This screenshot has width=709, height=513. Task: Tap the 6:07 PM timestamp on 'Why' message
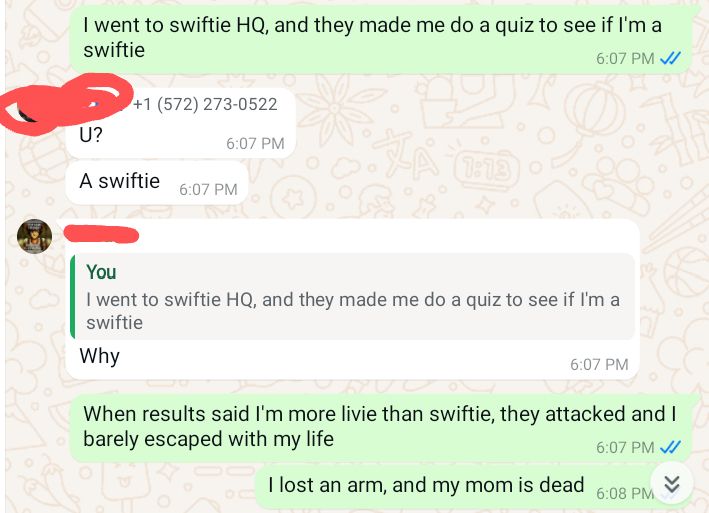(x=599, y=364)
